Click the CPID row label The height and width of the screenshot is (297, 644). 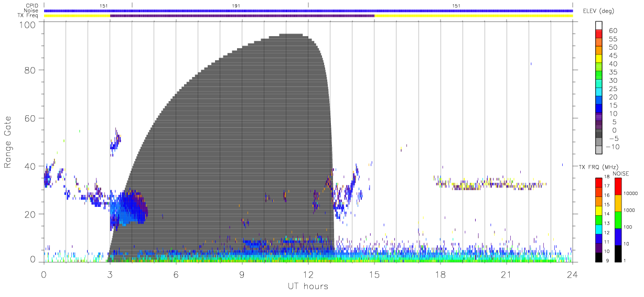(x=33, y=5)
